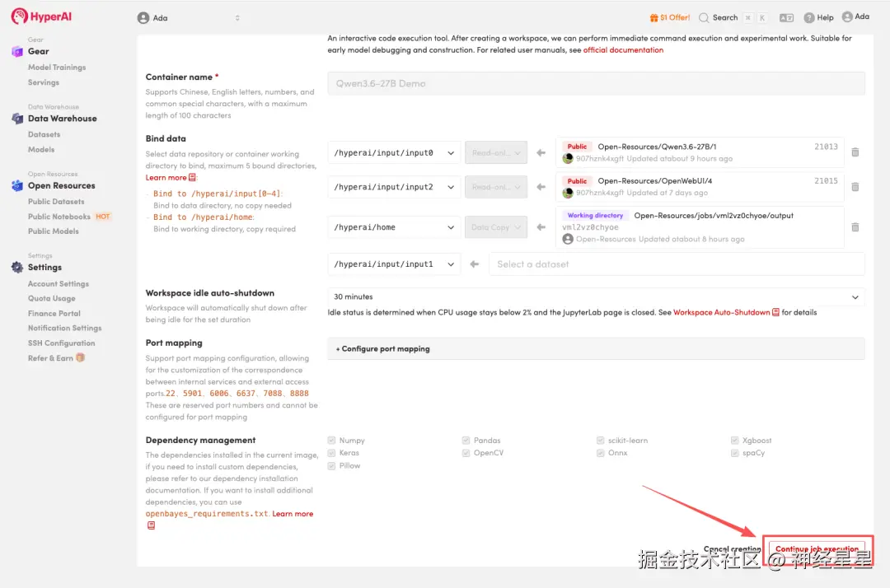This screenshot has width=890, height=588.
Task: Click the Select a dataset field
Action: (677, 264)
